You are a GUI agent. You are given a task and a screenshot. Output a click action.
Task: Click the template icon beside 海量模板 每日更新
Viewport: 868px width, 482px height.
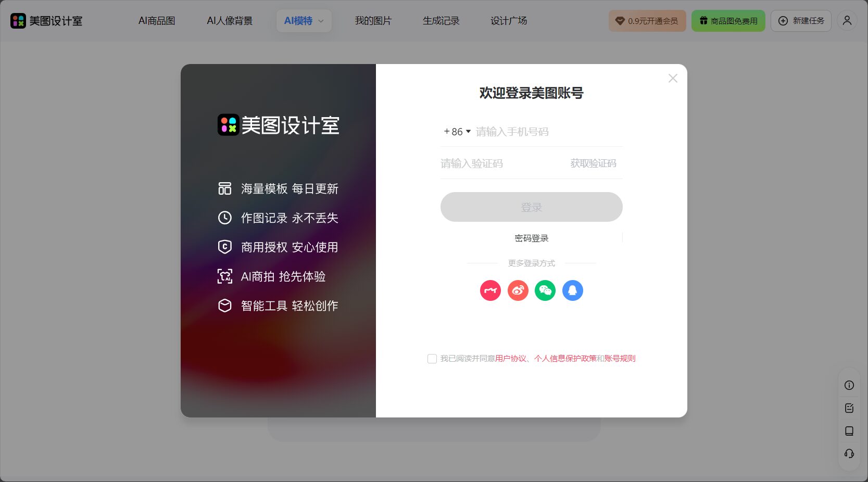point(224,188)
